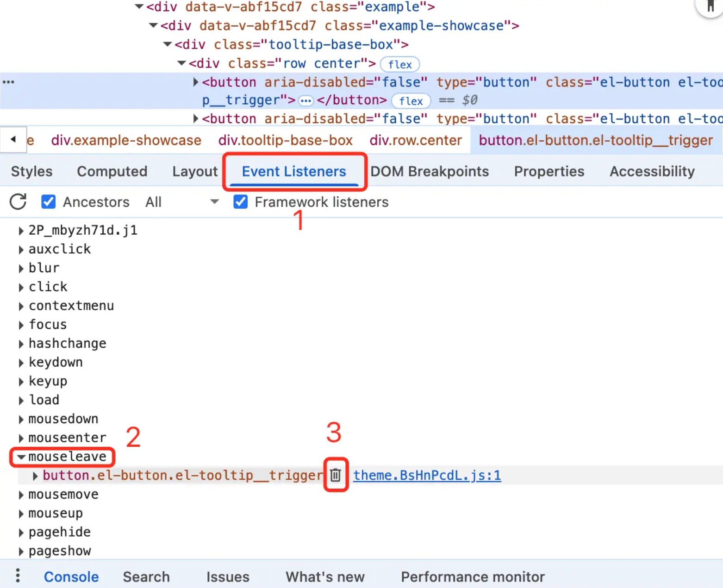Open the three-dot actions for selected DOM node
This screenshot has height=588, width=723.
8,82
